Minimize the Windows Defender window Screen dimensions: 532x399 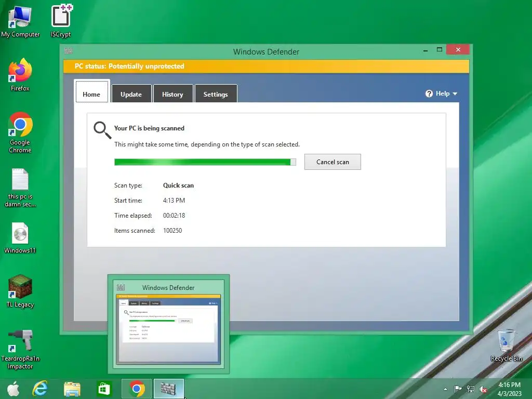[x=425, y=50]
